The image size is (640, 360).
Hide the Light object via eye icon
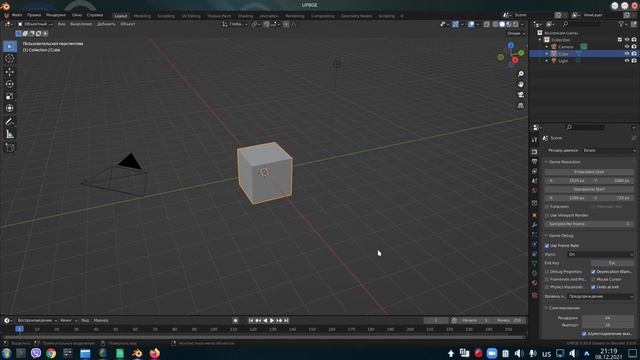[x=627, y=61]
